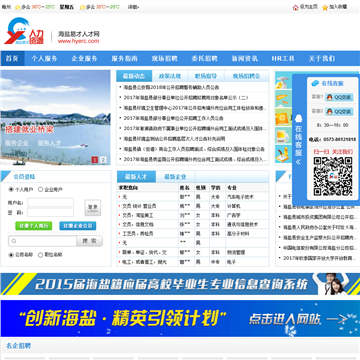Screen dimensions: 360x360
Task: Click the 搜索 button
Action: (x=89, y=241)
